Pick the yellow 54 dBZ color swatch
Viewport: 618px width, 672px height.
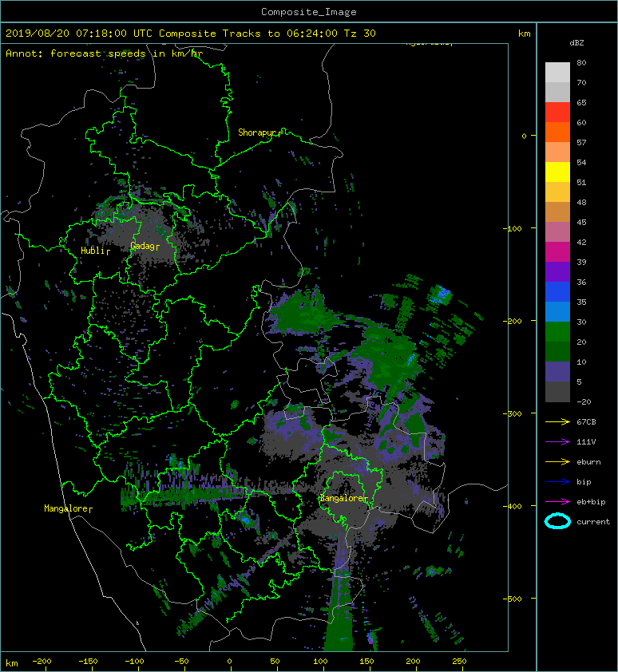557,172
